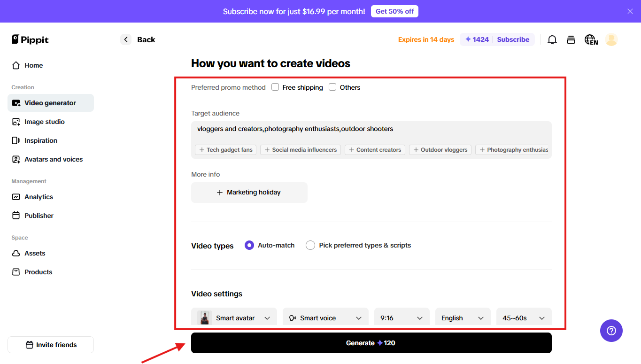This screenshot has width=641, height=364.
Task: Open the Smart avatar dropdown
Action: click(234, 318)
